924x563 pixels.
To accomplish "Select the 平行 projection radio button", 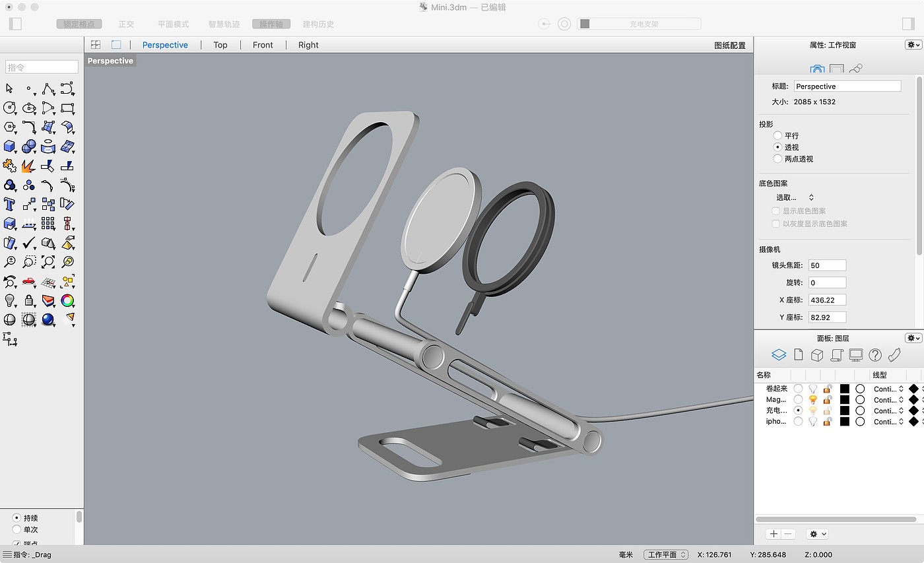I will coord(777,135).
